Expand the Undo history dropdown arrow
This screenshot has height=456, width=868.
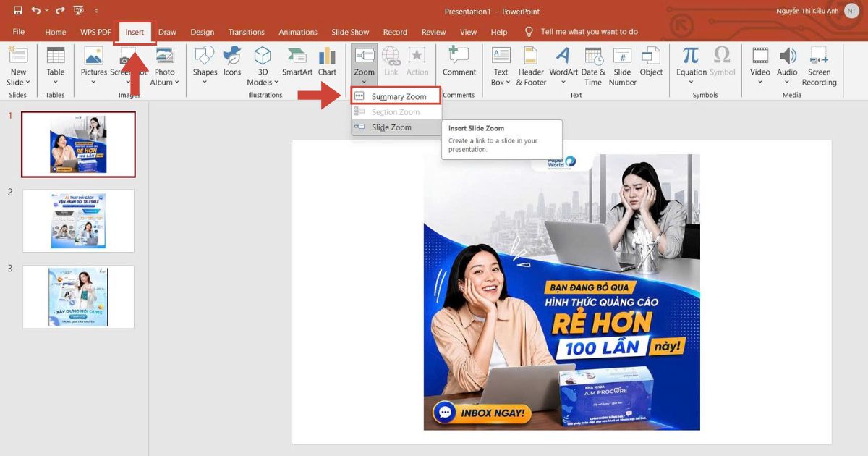(x=47, y=11)
